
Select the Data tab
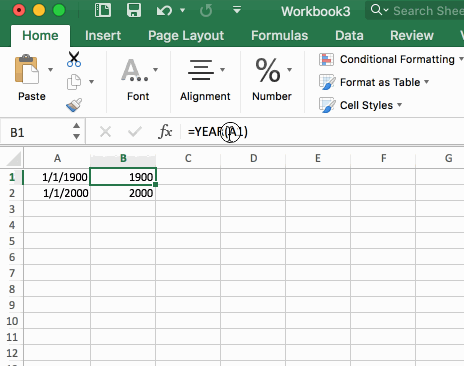click(x=349, y=35)
